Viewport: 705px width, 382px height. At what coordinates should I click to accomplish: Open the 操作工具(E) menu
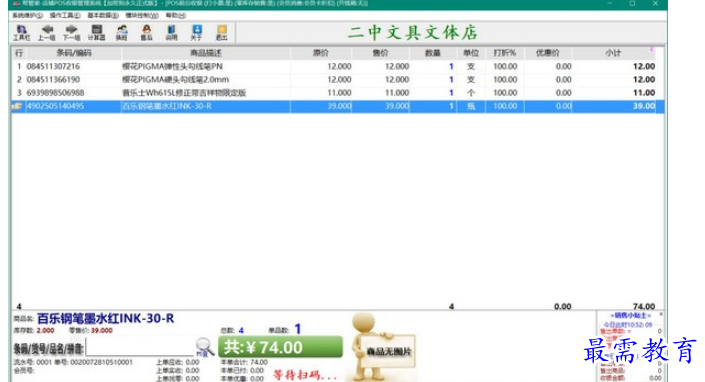coord(65,15)
